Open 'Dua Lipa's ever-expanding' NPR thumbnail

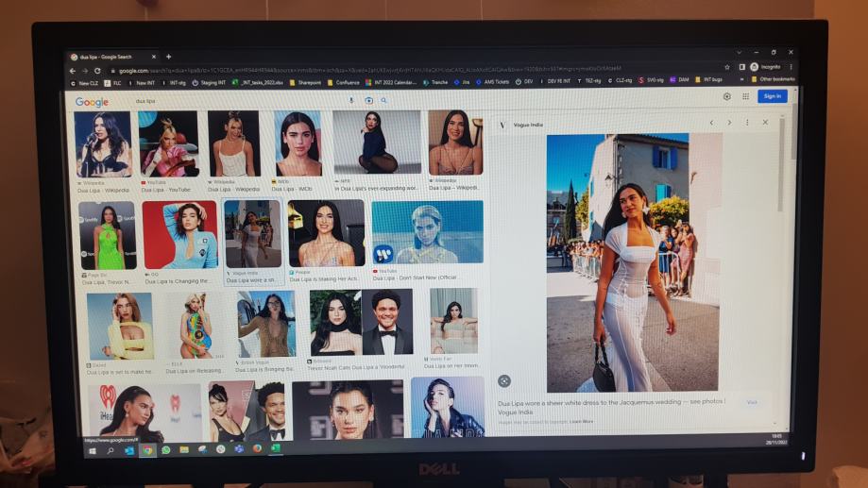click(377, 143)
